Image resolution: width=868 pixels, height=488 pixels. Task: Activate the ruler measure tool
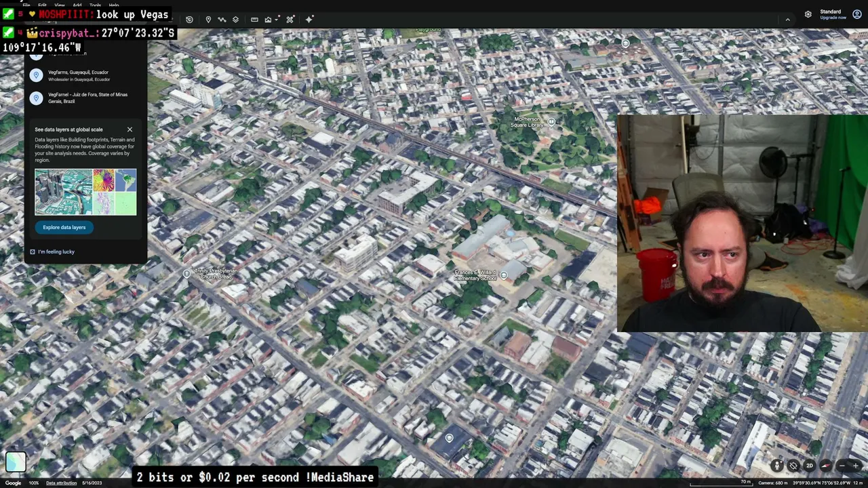pos(254,20)
